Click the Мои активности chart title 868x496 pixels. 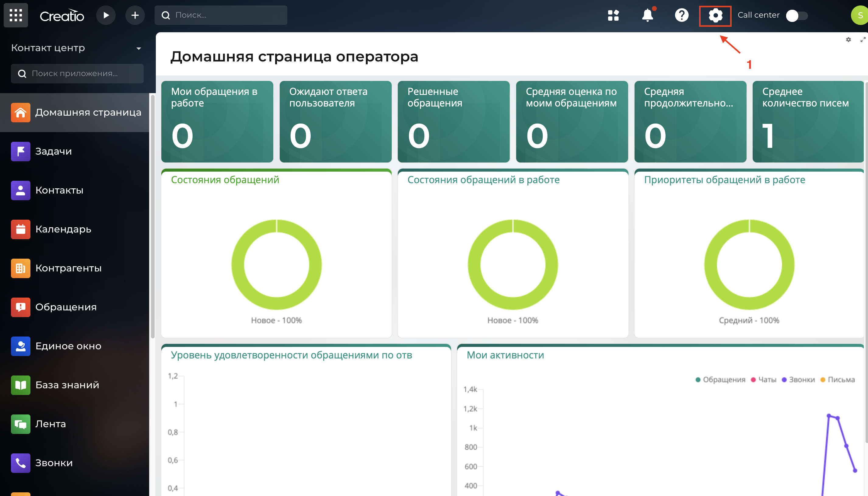tap(505, 355)
